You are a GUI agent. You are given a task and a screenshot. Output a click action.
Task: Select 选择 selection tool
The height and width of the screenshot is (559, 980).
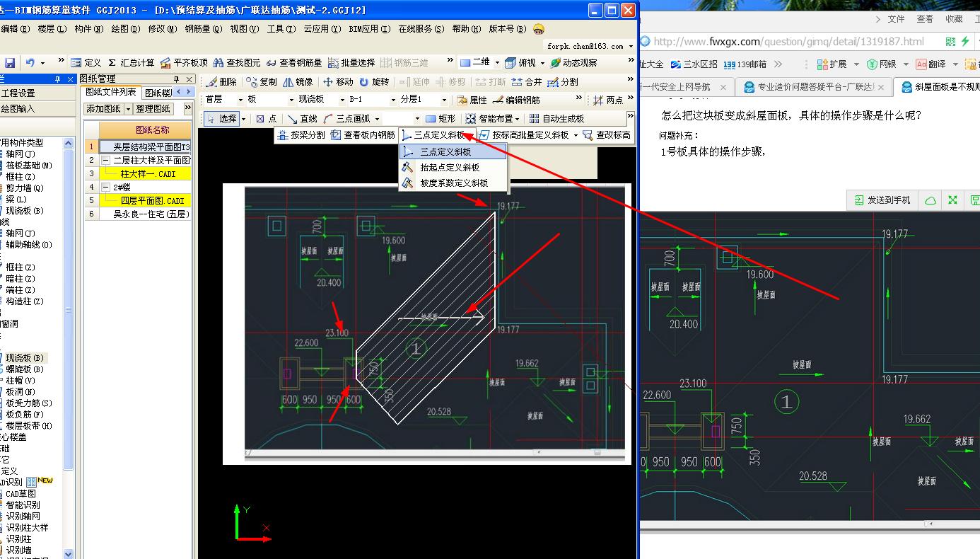(223, 119)
